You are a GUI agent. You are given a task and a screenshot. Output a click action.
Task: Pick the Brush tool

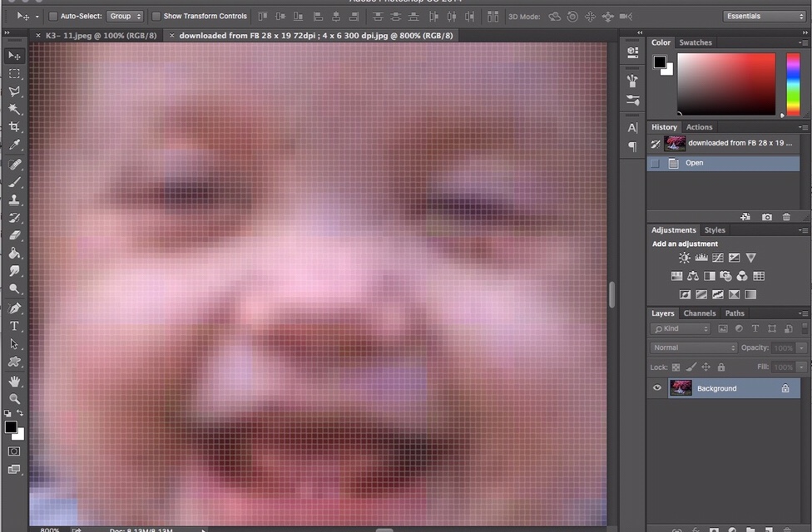coord(14,182)
